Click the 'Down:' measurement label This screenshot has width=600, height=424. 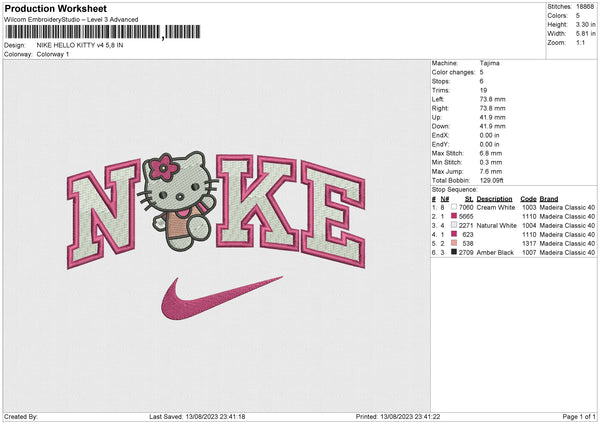(x=440, y=126)
